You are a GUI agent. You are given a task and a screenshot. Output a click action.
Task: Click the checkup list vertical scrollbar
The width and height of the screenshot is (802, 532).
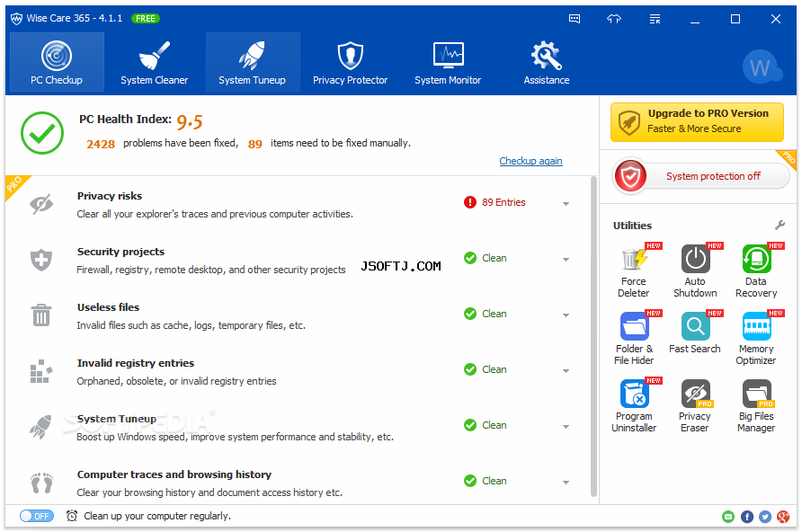[x=593, y=336]
